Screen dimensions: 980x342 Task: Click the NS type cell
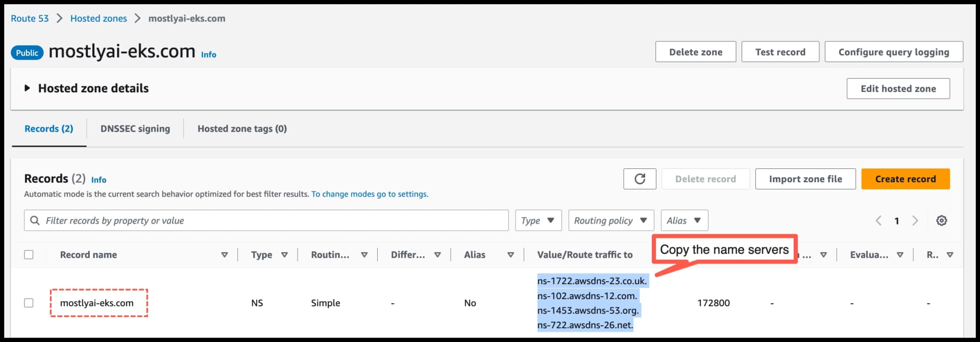click(x=257, y=303)
